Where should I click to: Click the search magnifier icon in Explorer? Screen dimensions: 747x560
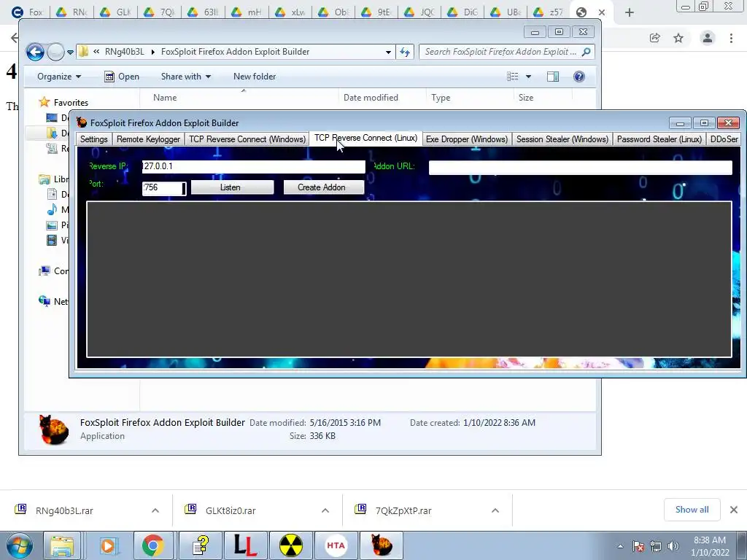tap(587, 52)
